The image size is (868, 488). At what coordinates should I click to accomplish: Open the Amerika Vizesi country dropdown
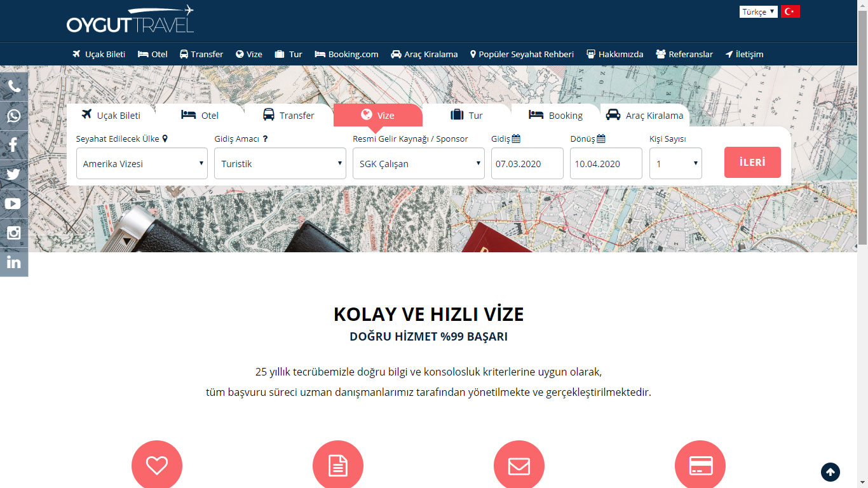(142, 163)
